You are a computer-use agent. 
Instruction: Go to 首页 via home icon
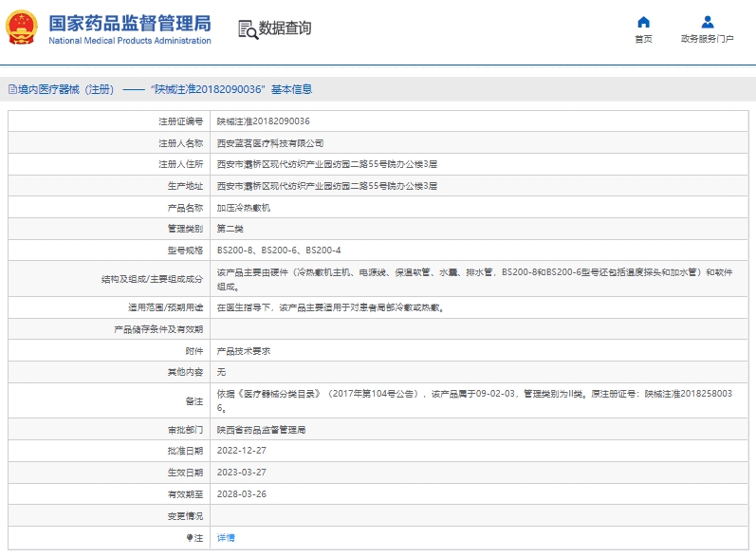point(643,22)
